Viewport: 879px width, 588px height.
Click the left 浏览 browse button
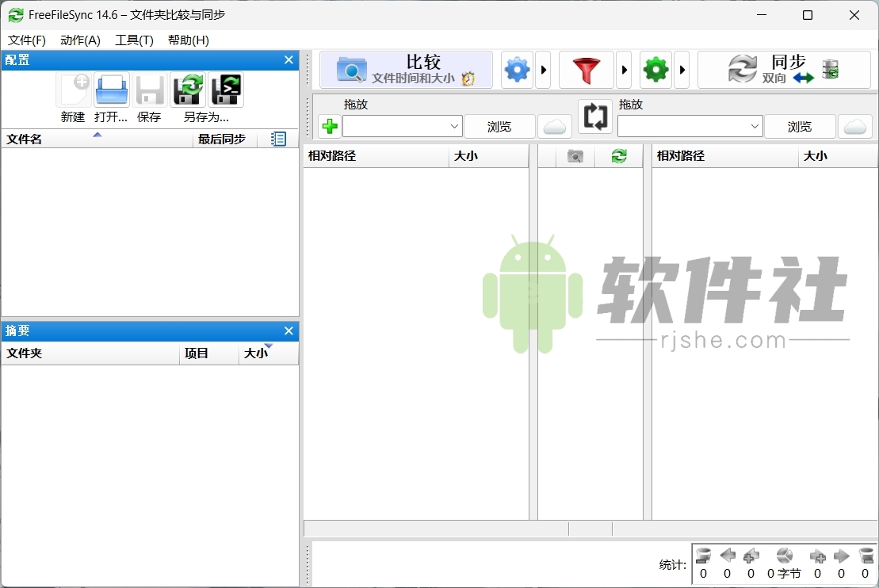pos(499,125)
